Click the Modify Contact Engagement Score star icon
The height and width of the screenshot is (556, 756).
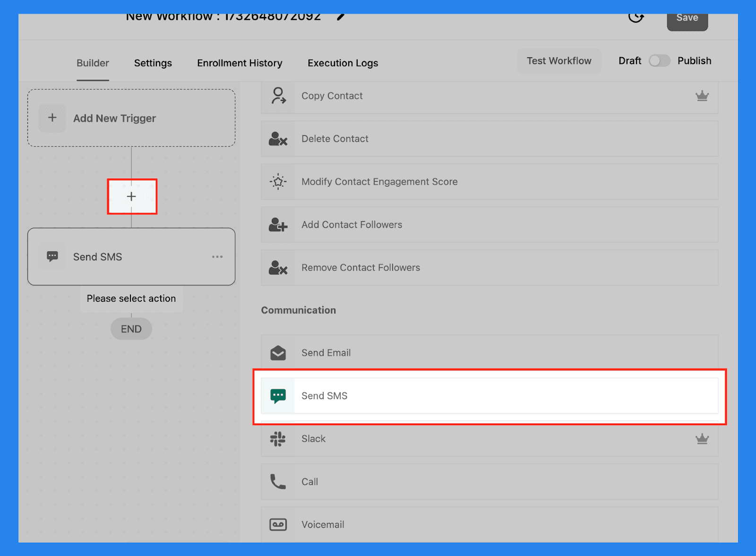pos(278,181)
